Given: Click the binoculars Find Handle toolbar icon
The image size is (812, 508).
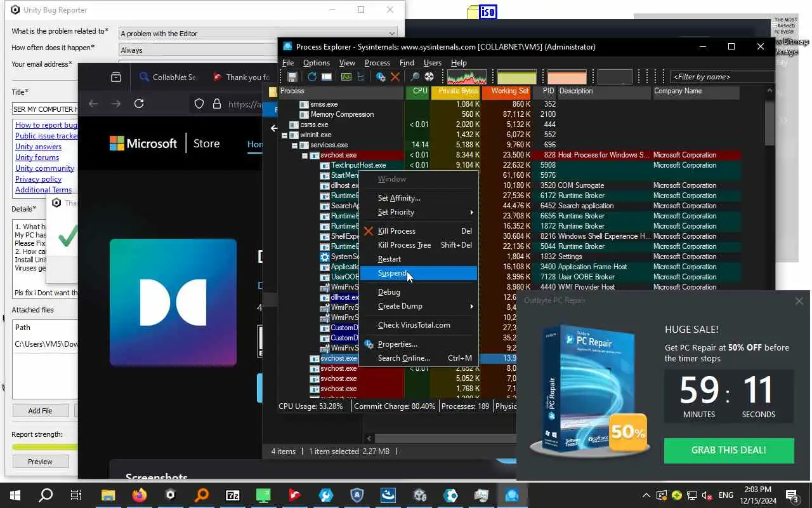Looking at the screenshot, I should (414, 77).
